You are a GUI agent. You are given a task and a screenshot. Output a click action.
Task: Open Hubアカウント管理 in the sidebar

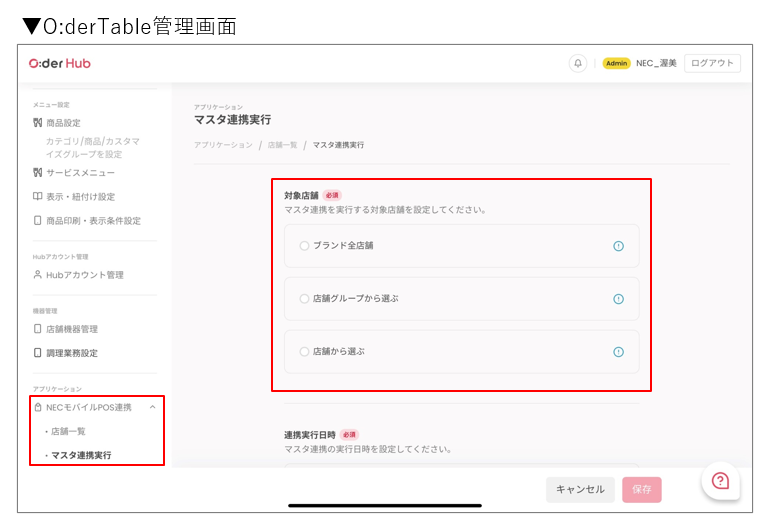pos(84,275)
